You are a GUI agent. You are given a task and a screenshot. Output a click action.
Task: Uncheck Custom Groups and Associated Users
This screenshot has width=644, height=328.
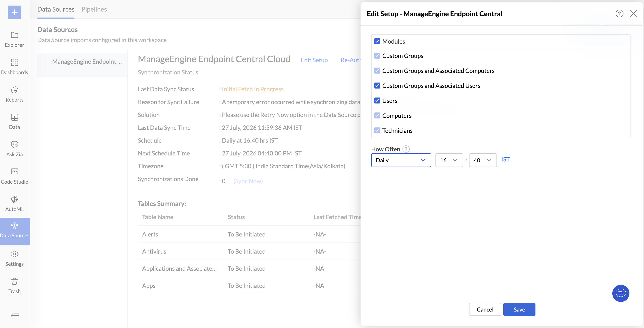[x=377, y=86]
